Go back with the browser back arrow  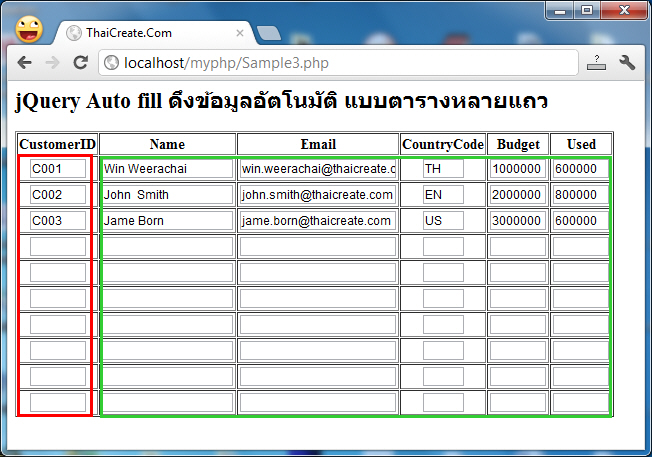[25, 63]
